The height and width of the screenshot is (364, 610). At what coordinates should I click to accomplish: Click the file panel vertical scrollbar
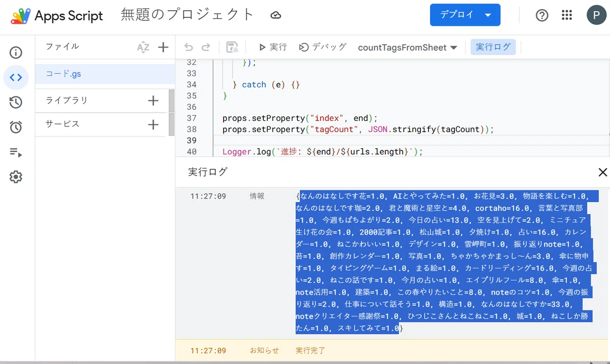pos(172,113)
